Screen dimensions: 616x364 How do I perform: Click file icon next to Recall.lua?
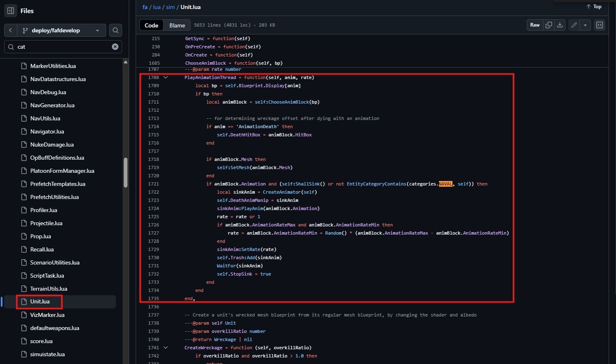pos(24,249)
